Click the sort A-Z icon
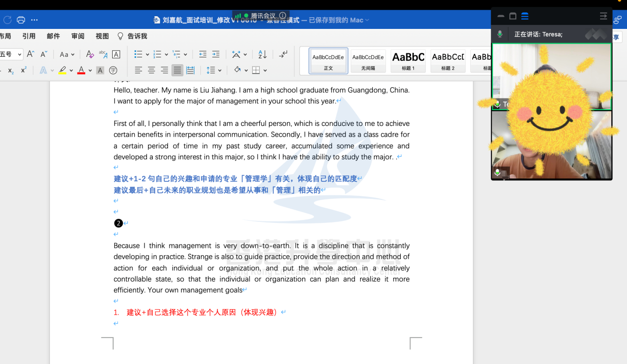Image resolution: width=627 pixels, height=364 pixels. tap(262, 54)
